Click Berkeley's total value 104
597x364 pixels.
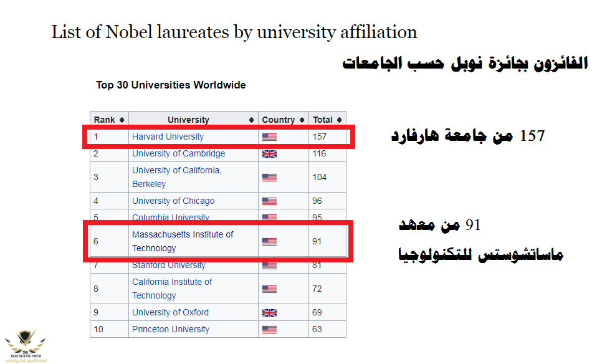pyautogui.click(x=320, y=177)
